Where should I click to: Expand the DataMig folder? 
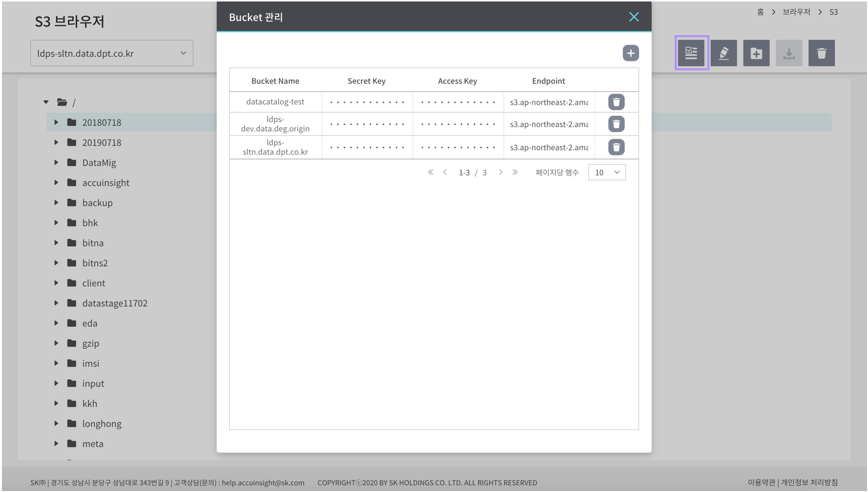point(56,162)
